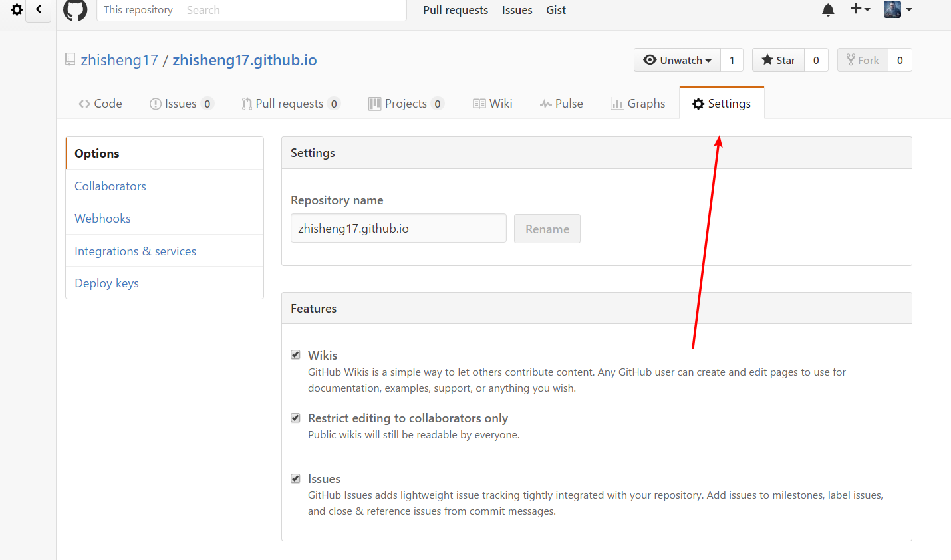
Task: Open Webhooks in the settings sidebar
Action: click(x=165, y=218)
